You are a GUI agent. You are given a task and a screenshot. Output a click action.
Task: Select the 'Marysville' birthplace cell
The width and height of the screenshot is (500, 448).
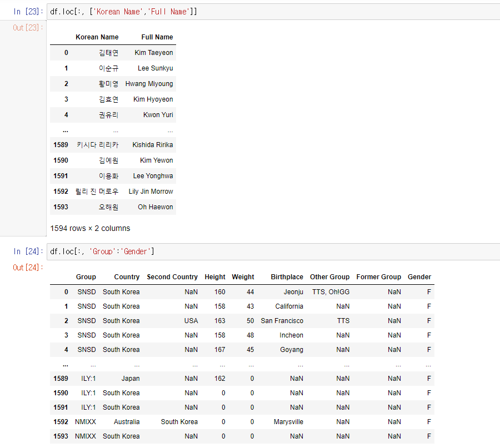coord(288,422)
